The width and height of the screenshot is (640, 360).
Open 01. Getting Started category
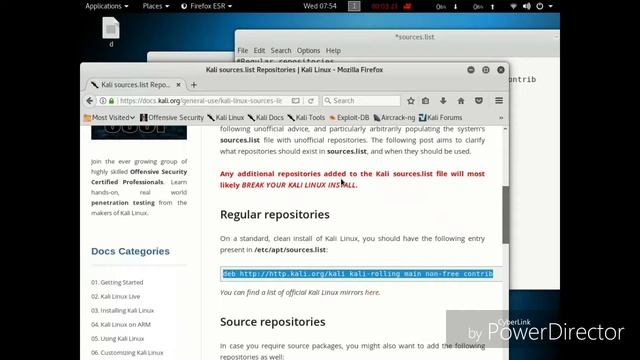click(x=117, y=282)
